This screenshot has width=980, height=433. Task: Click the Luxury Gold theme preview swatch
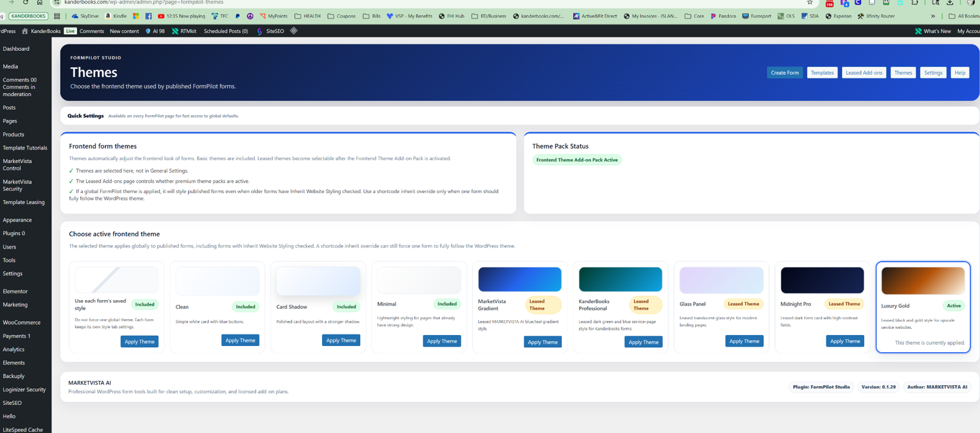(x=923, y=281)
